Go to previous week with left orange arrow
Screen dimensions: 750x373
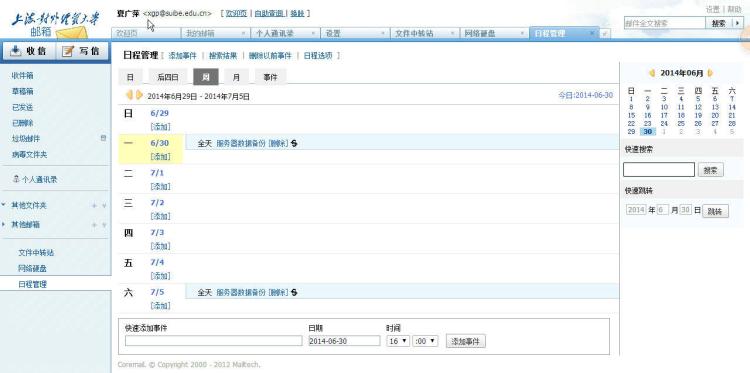coord(129,95)
